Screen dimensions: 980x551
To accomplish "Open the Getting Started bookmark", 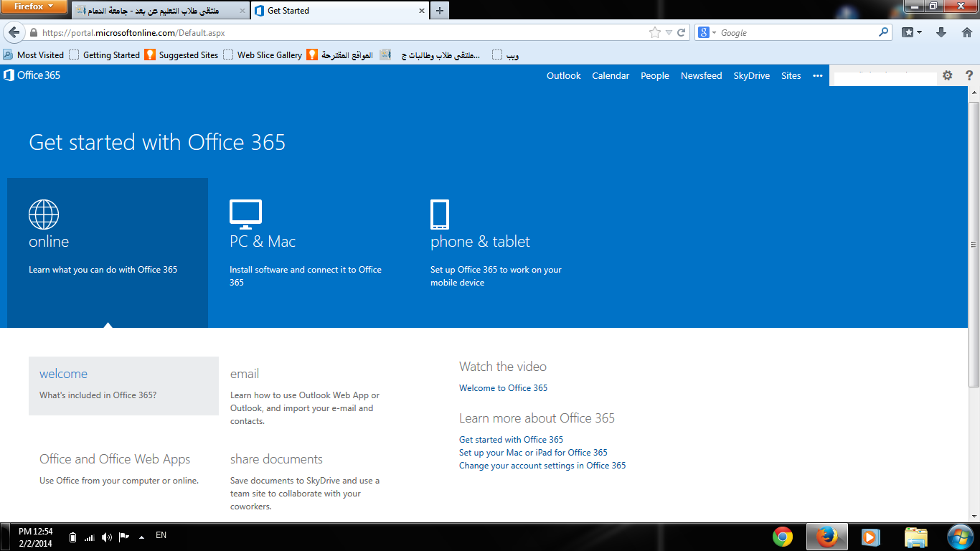I will pyautogui.click(x=105, y=55).
